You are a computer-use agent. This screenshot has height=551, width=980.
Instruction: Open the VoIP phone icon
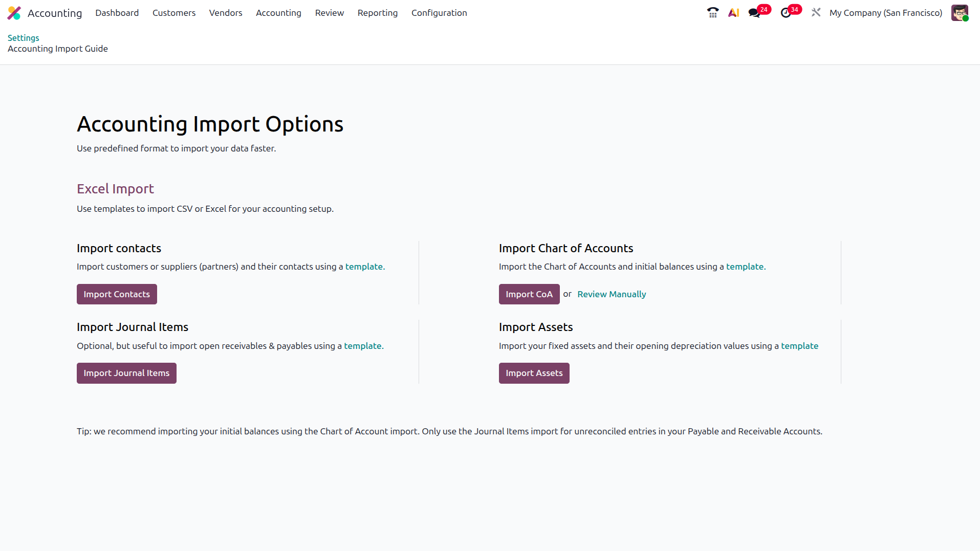pyautogui.click(x=713, y=13)
